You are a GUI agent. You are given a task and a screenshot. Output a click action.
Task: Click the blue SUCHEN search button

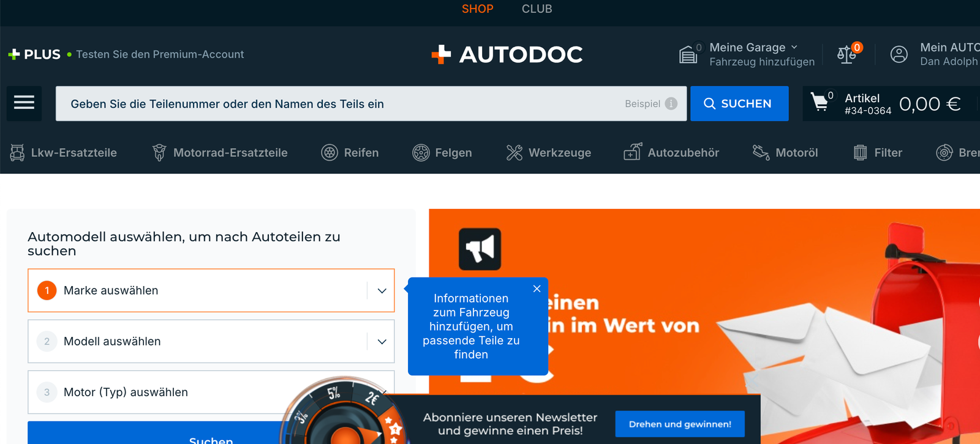[739, 103]
